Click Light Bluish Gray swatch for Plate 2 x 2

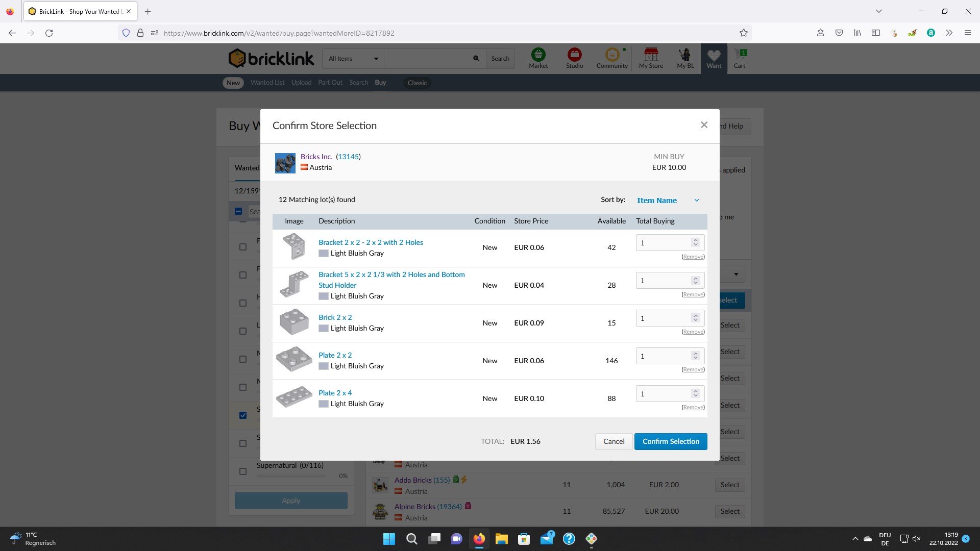323,366
